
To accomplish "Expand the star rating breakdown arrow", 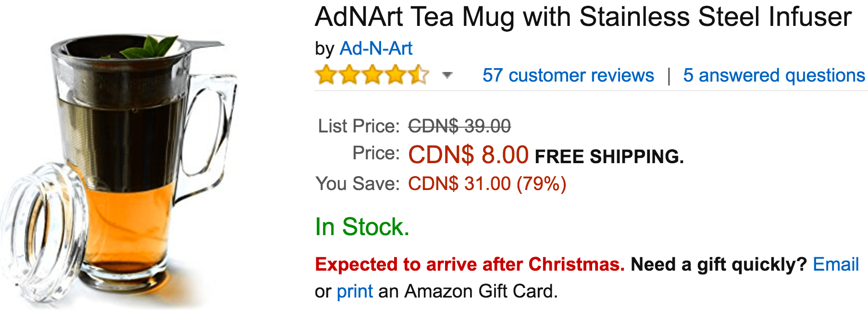I will (447, 75).
